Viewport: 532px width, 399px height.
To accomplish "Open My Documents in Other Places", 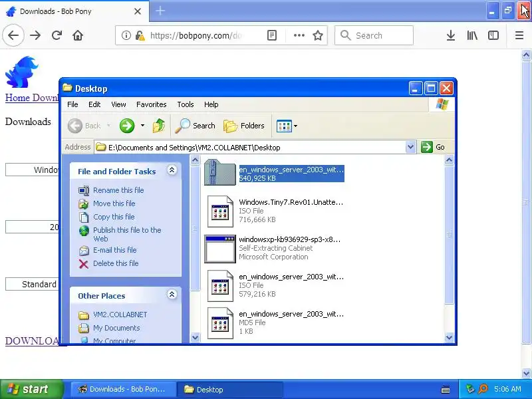I will (x=116, y=328).
